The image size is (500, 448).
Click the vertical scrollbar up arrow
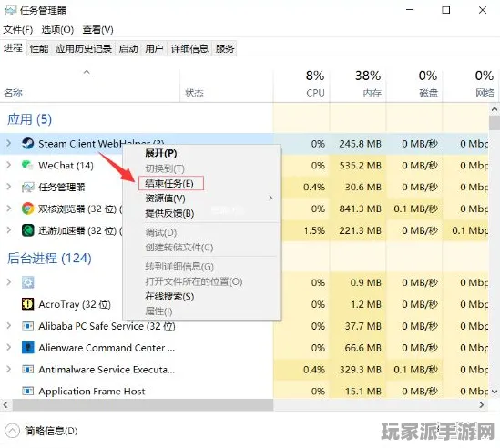[495, 109]
